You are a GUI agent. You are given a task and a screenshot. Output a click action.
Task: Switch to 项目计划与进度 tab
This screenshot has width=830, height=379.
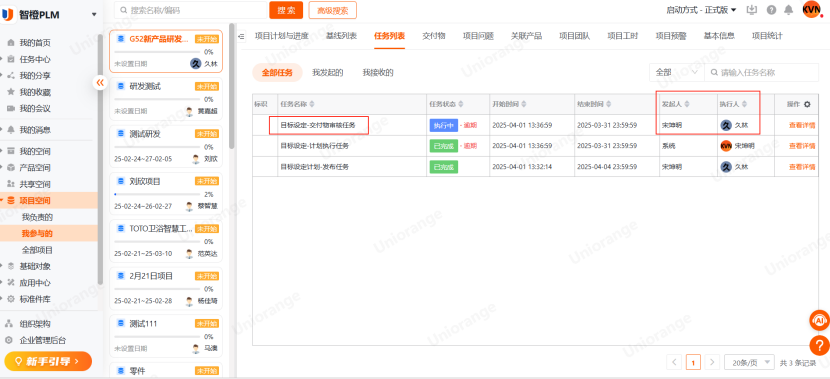(x=281, y=36)
